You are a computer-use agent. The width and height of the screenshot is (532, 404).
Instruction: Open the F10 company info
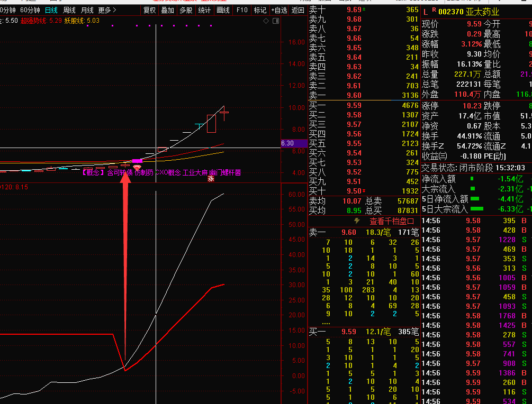pyautogui.click(x=242, y=10)
